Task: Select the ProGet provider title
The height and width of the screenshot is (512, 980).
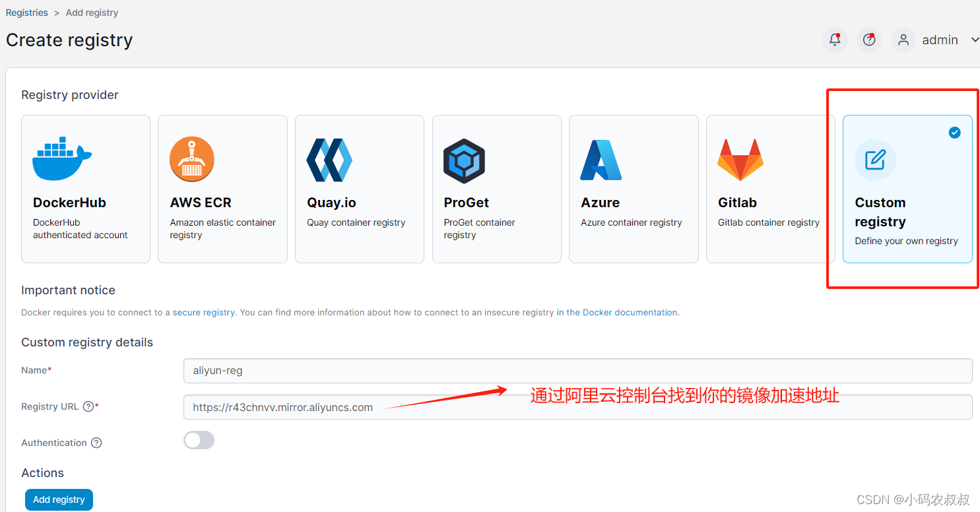Action: tap(467, 203)
